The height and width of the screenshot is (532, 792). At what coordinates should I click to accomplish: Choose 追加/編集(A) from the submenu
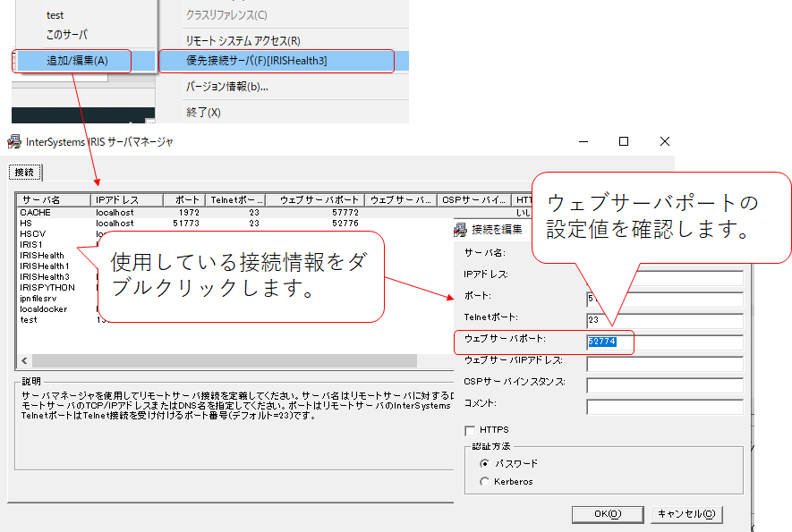pyautogui.click(x=76, y=61)
